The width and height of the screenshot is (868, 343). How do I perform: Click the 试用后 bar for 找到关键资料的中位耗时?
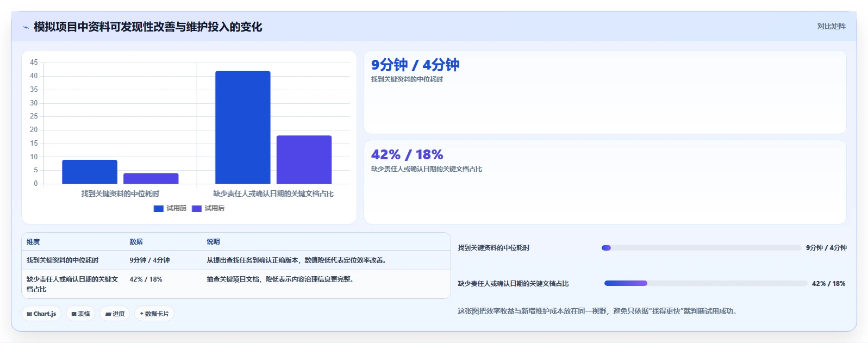pos(151,178)
